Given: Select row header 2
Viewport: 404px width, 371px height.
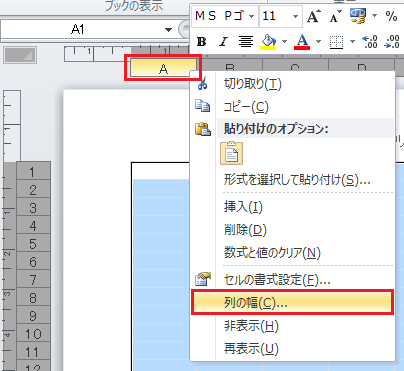Looking at the screenshot, I should [x=33, y=189].
